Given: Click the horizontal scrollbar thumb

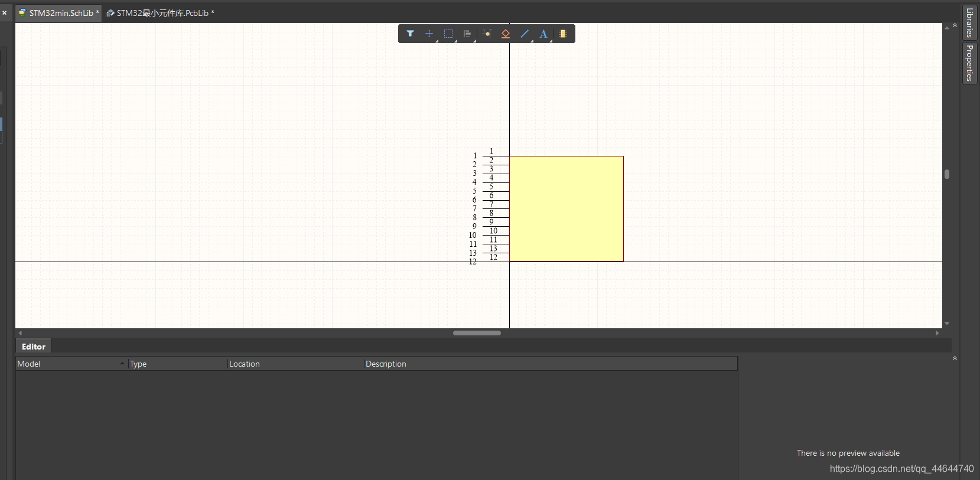Looking at the screenshot, I should click(x=477, y=333).
